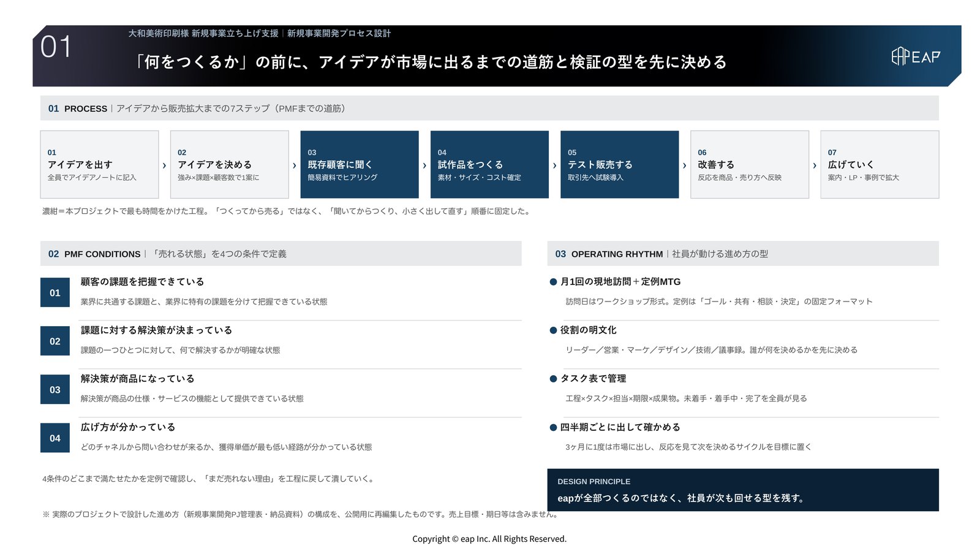Click the note starting 濃紺＝本プロジェクト

click(x=287, y=211)
